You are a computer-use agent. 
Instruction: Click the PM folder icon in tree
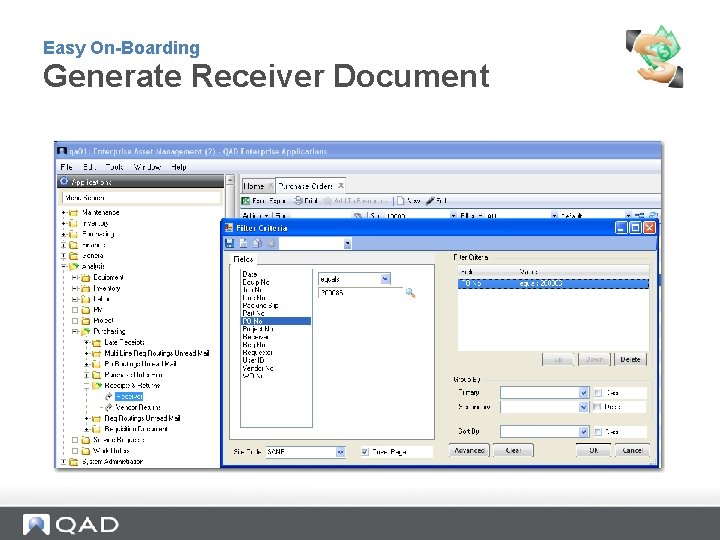coord(85,310)
